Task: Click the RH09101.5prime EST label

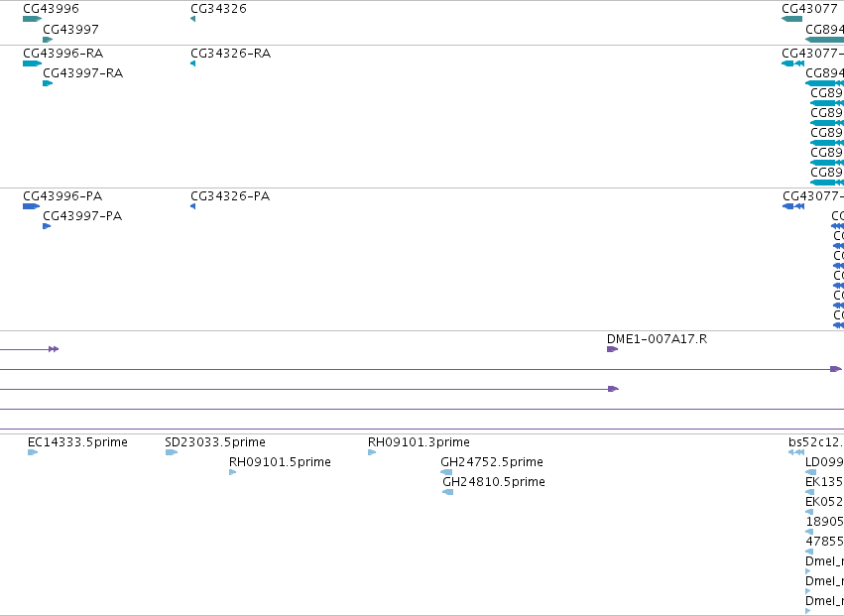Action: tap(280, 462)
